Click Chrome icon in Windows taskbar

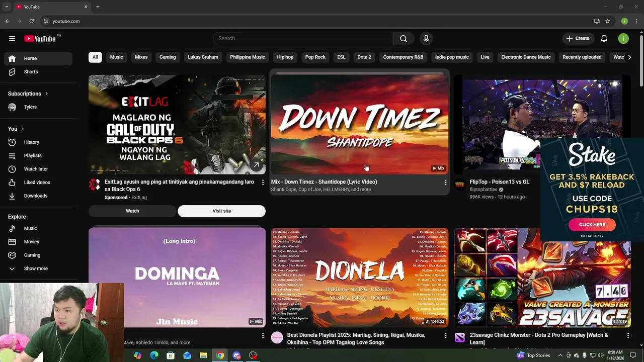[220, 355]
